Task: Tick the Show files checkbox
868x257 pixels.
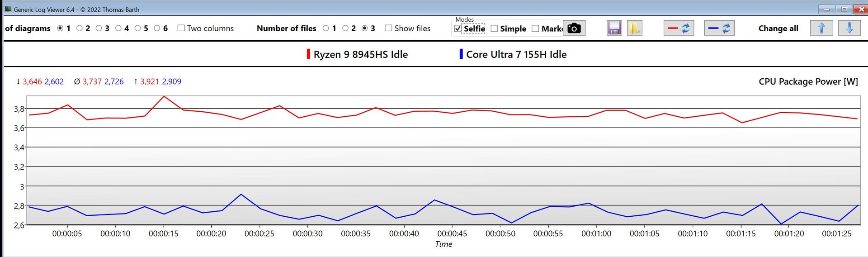Action: (388, 28)
